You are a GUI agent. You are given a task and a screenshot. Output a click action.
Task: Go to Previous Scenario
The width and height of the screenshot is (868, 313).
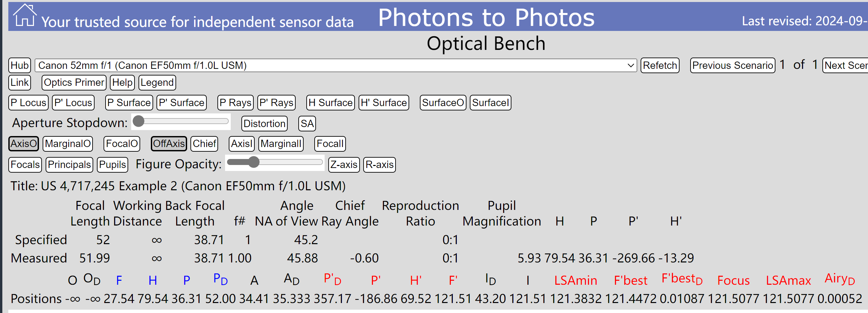pos(732,65)
